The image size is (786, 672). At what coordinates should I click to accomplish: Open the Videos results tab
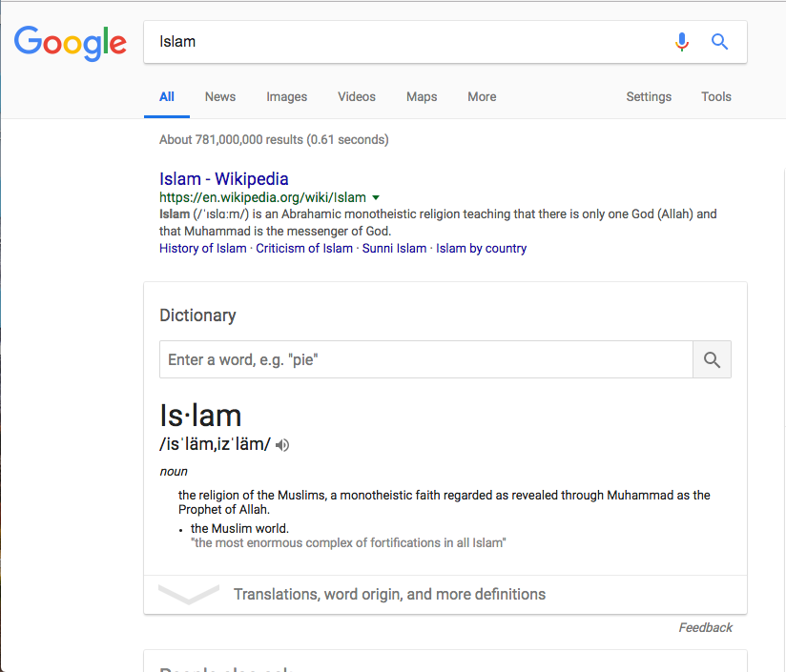pos(357,96)
